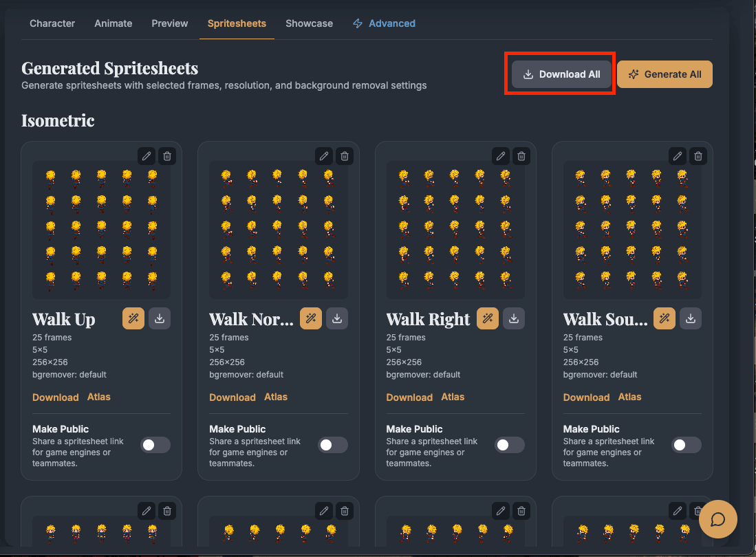
Task: Toggle Make Public for Walk Nor...
Action: pos(333,445)
